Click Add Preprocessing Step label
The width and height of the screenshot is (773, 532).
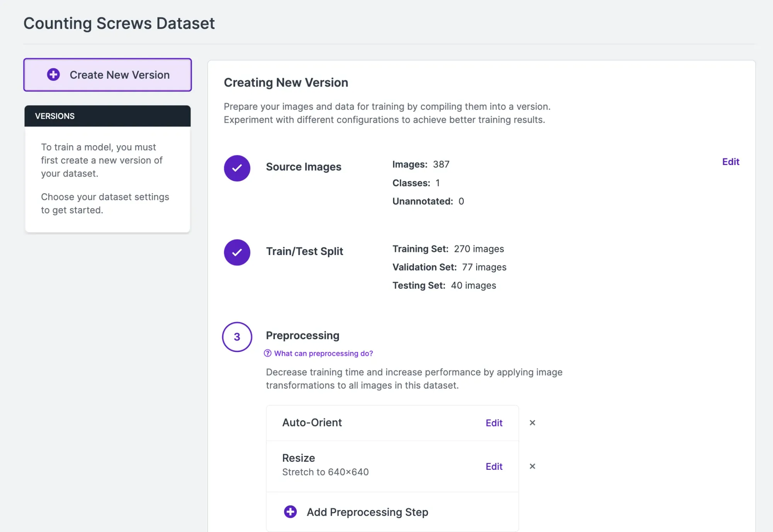click(367, 512)
